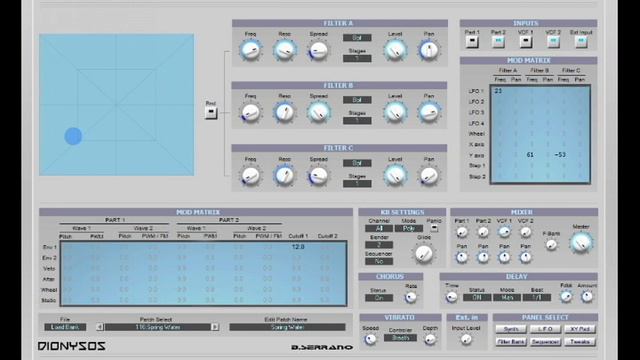Viewport: 640px width, 360px height.
Task: Click the Delay Time knob
Action: (451, 297)
